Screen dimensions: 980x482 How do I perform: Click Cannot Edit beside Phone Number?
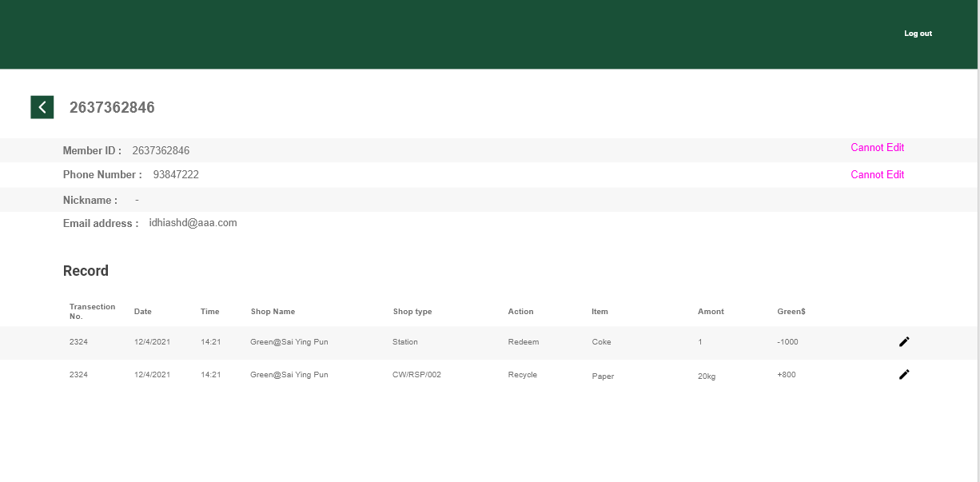click(877, 175)
